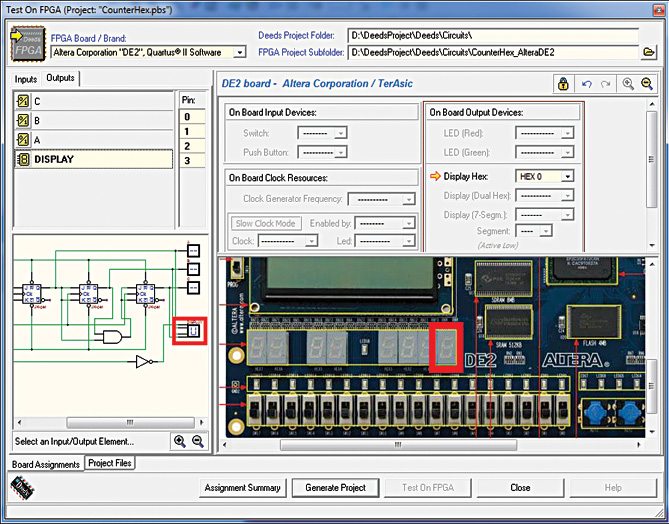Screen dimensions: 669x524
Task: Click the browse folder icon for the project subfolder
Action: 648,52
